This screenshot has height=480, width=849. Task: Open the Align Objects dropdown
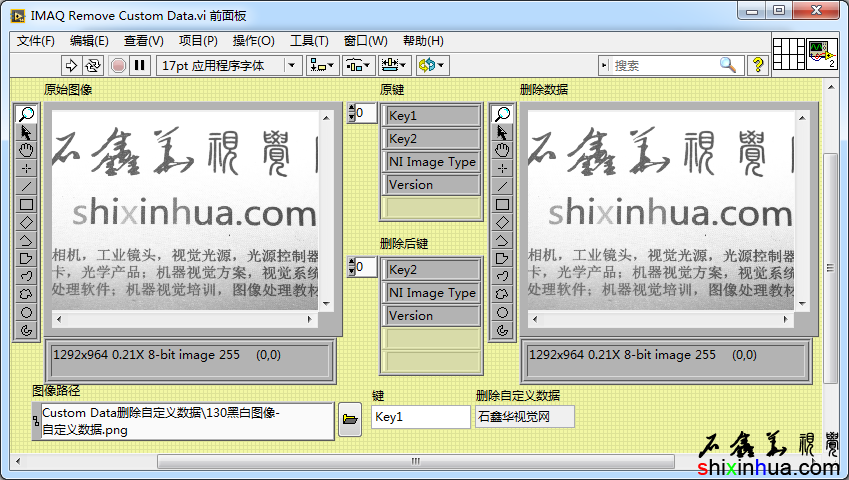coord(323,65)
